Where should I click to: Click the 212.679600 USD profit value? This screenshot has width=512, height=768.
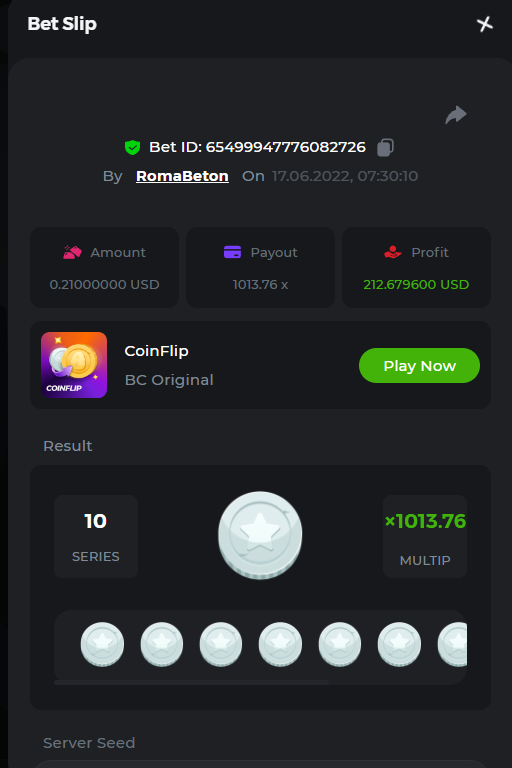[416, 285]
